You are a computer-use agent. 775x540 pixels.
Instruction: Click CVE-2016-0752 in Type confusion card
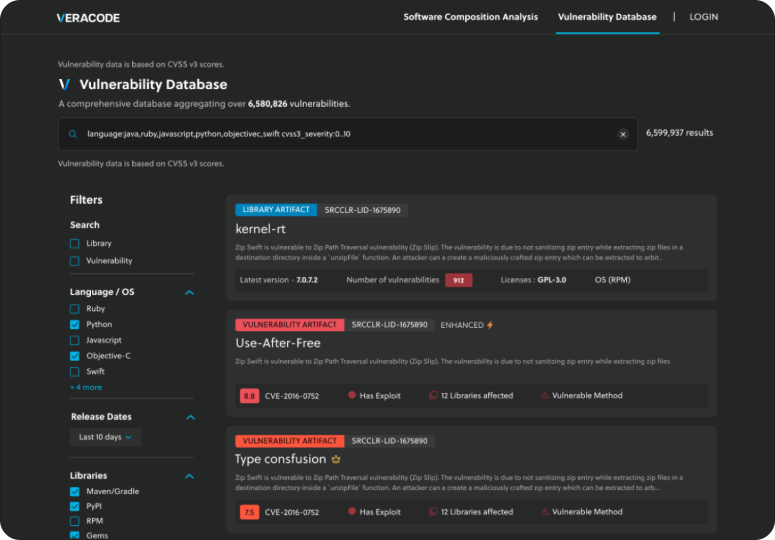coord(292,512)
